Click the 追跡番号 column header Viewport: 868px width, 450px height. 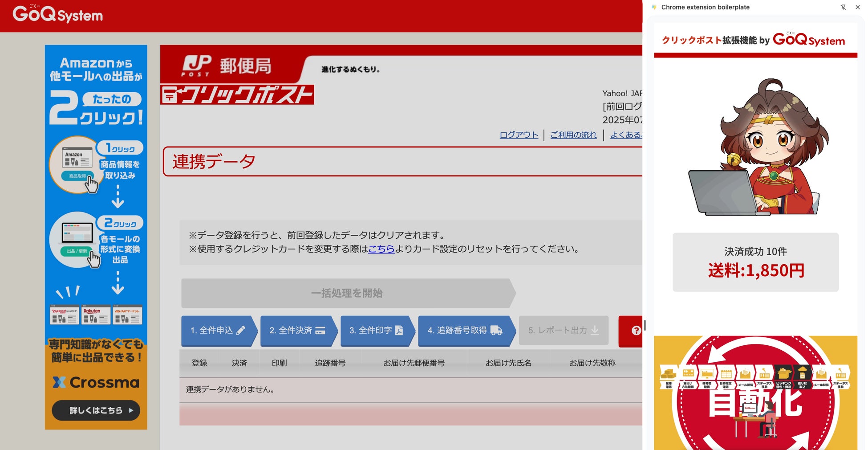[330, 363]
